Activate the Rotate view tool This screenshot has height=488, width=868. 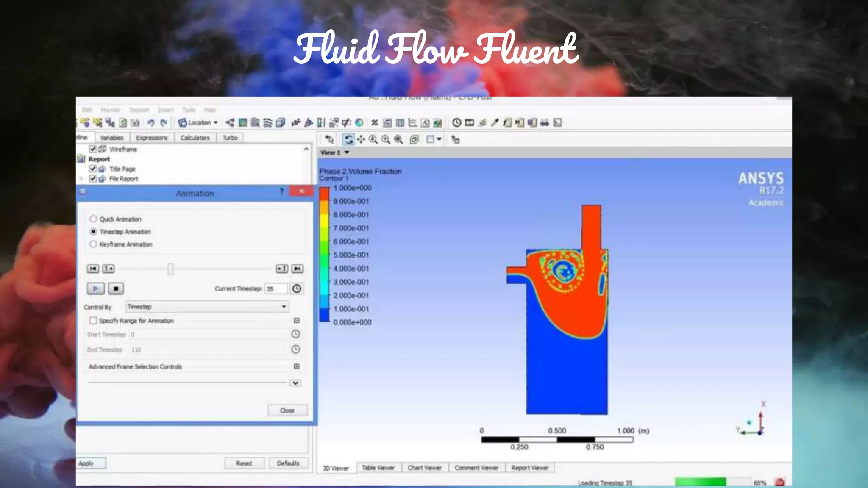[x=348, y=139]
